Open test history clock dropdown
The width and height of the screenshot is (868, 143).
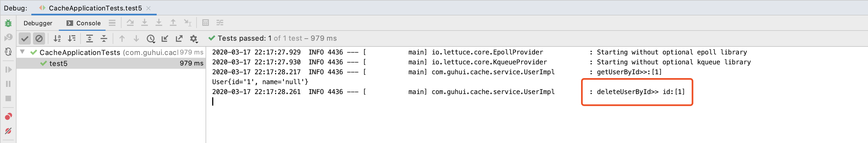click(151, 39)
